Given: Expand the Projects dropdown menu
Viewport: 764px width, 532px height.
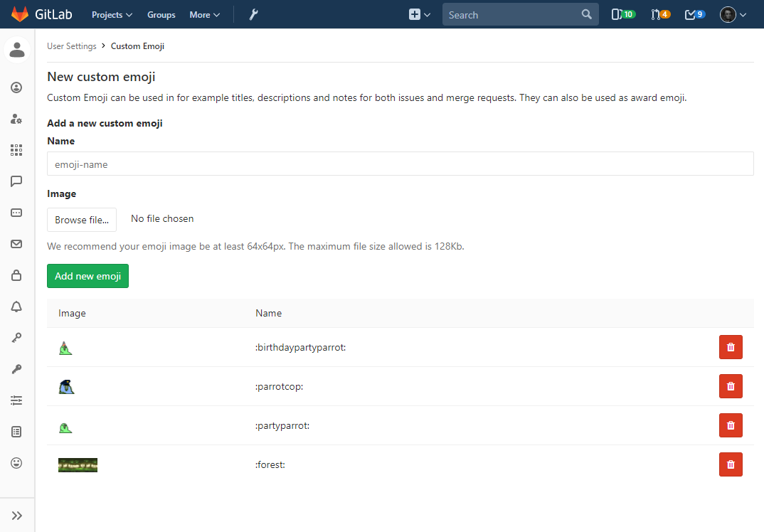Looking at the screenshot, I should coord(112,15).
